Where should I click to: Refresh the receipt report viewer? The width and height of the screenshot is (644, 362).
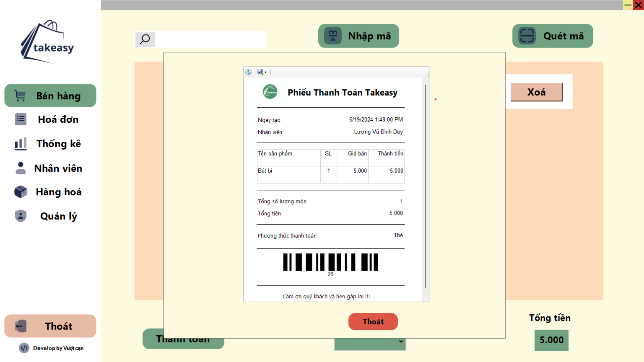tap(249, 72)
